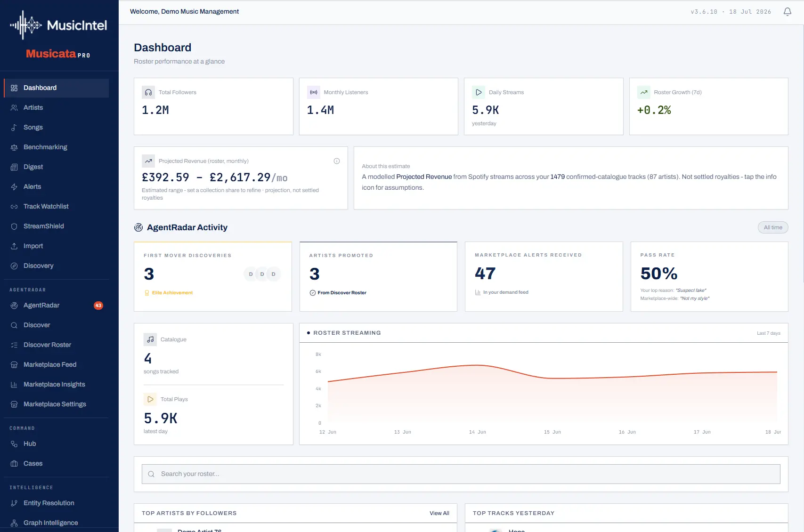Open the Artists Promoted card
804x532 pixels.
pos(378,277)
